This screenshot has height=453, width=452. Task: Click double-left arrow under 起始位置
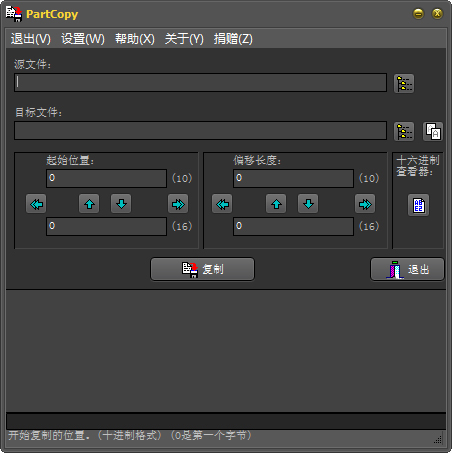pos(36,204)
